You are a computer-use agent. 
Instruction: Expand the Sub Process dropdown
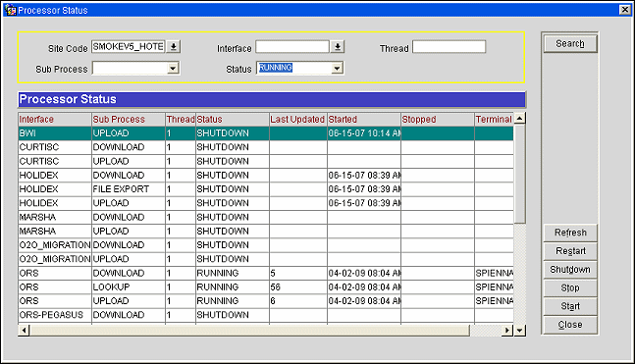click(x=173, y=68)
